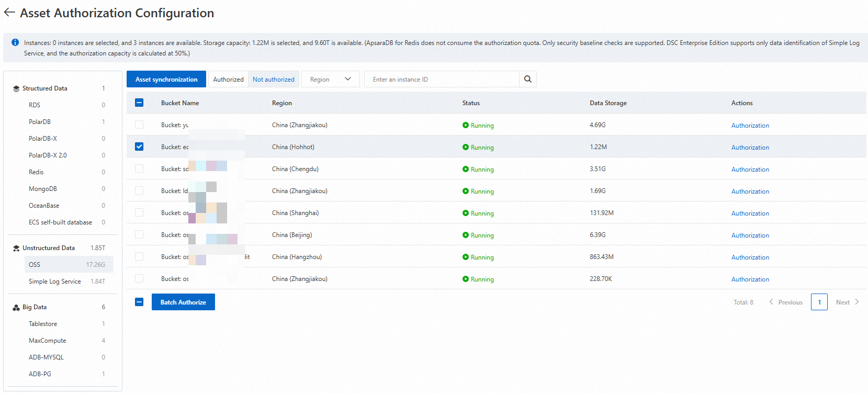Viewport: 868px width, 394px height.
Task: Open the Region dropdown filter
Action: 330,79
